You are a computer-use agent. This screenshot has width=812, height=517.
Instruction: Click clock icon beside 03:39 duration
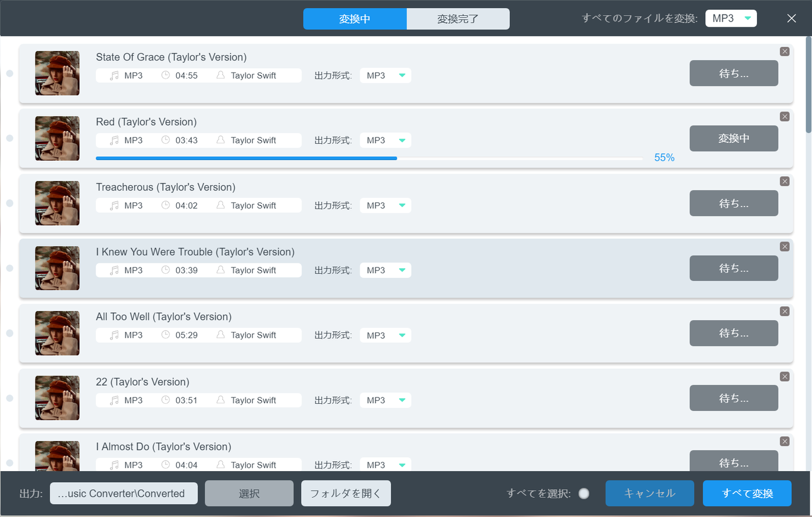click(165, 270)
